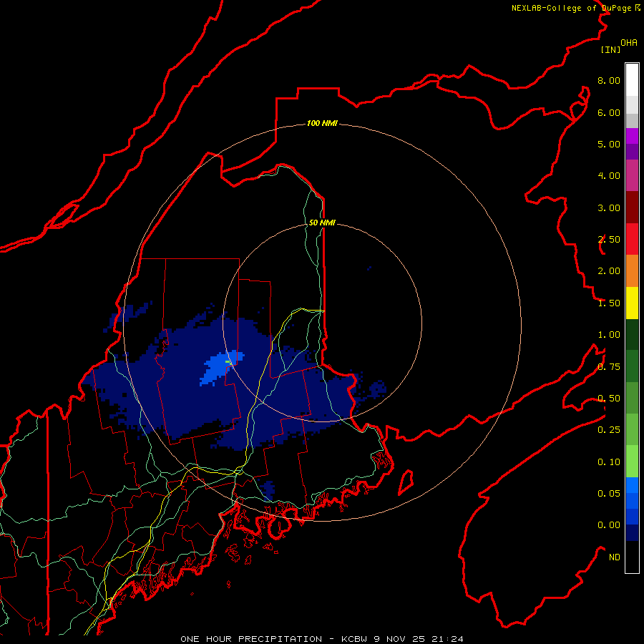Viewport: 644px width, 644px height.
Task: Click the KCBW radar site identifier
Action: tap(355, 639)
